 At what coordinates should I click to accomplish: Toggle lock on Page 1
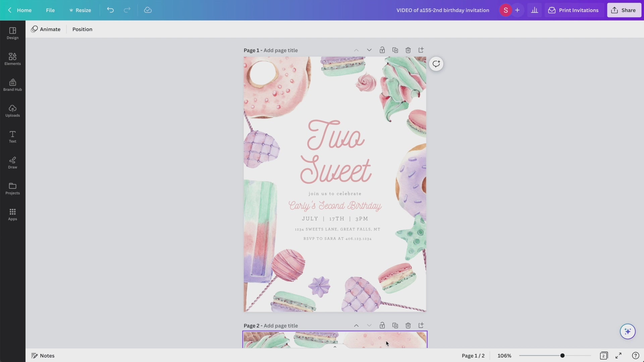pos(382,50)
